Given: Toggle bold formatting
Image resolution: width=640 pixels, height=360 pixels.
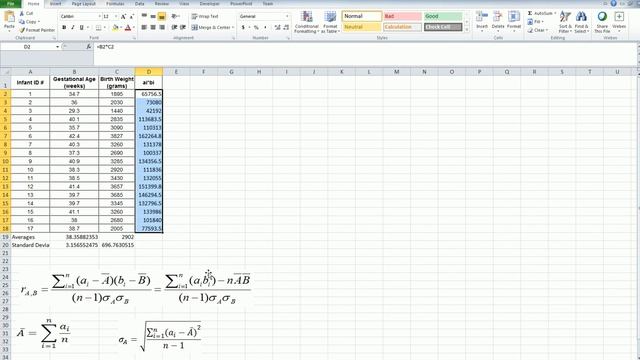Looking at the screenshot, I should (x=64, y=27).
